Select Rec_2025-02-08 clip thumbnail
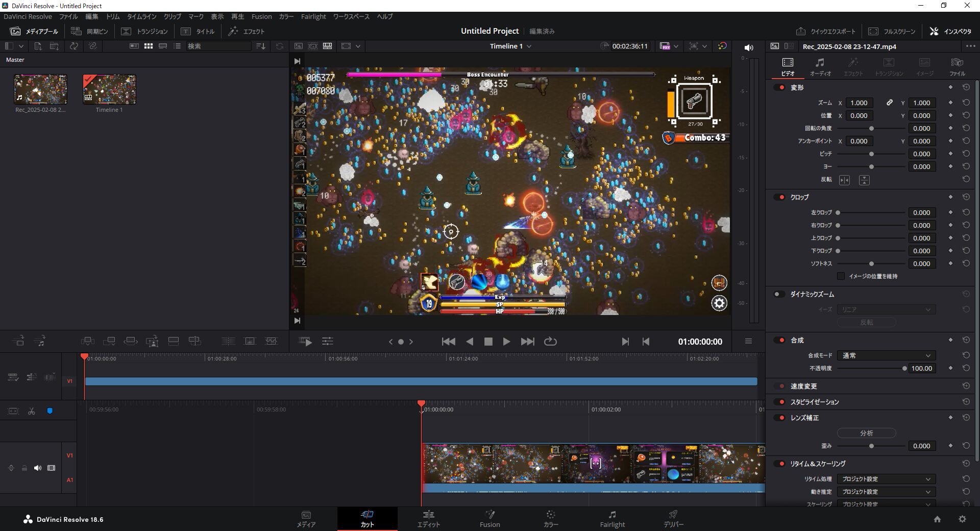Screen dimensions: 980x531 coord(40,89)
